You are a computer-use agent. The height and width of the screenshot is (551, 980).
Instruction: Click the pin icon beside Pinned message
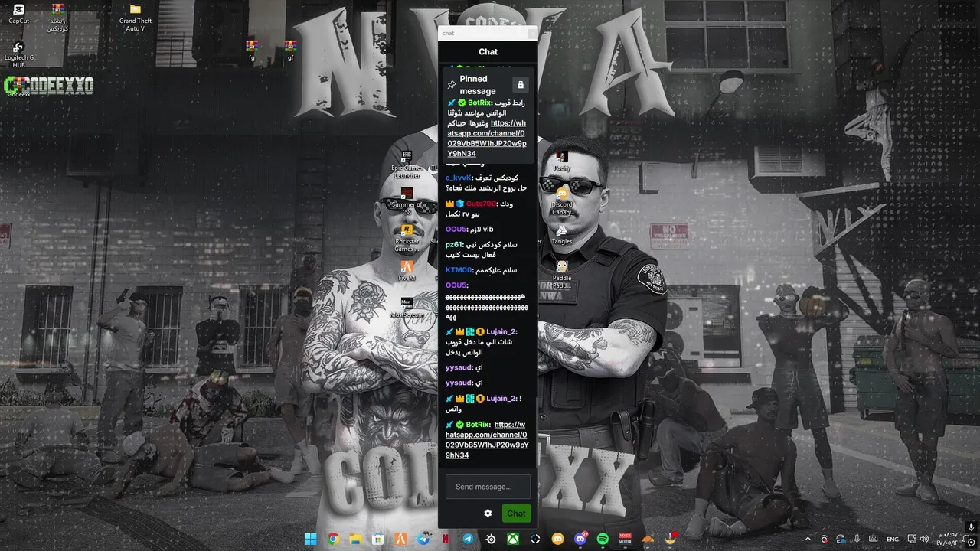coord(452,85)
